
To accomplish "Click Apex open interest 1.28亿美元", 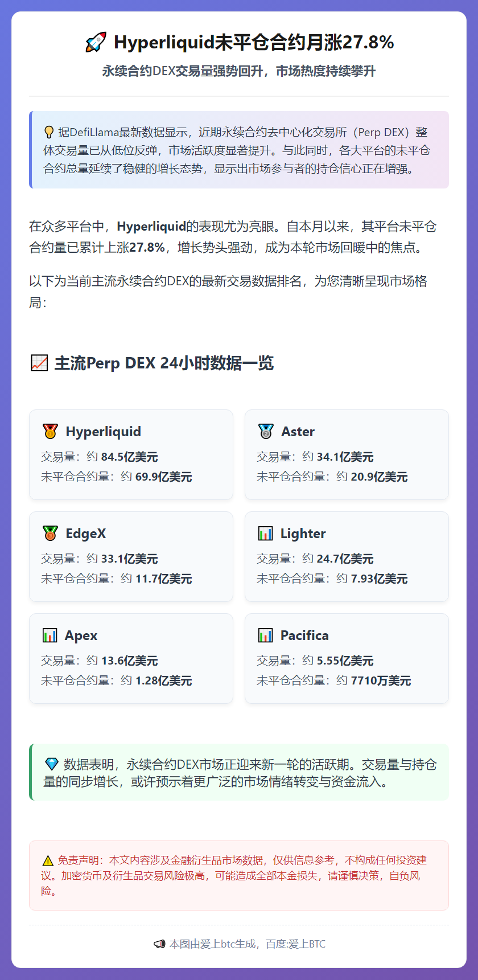I will point(164,680).
